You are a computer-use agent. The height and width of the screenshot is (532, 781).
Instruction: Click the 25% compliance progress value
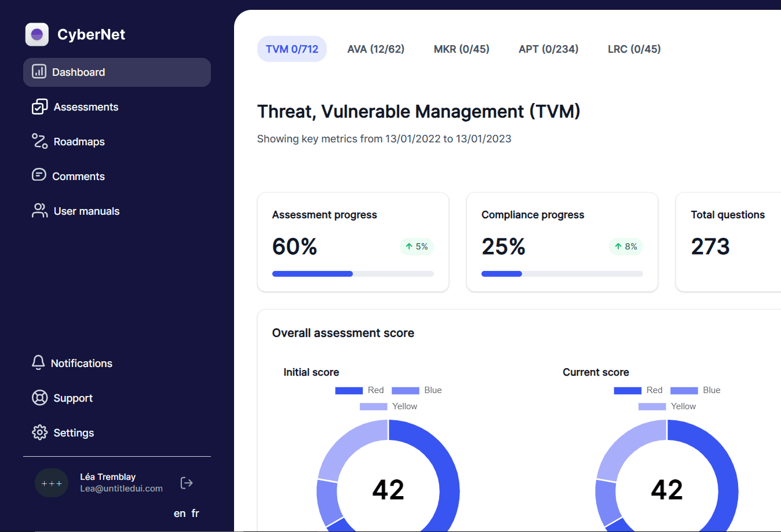tap(503, 247)
